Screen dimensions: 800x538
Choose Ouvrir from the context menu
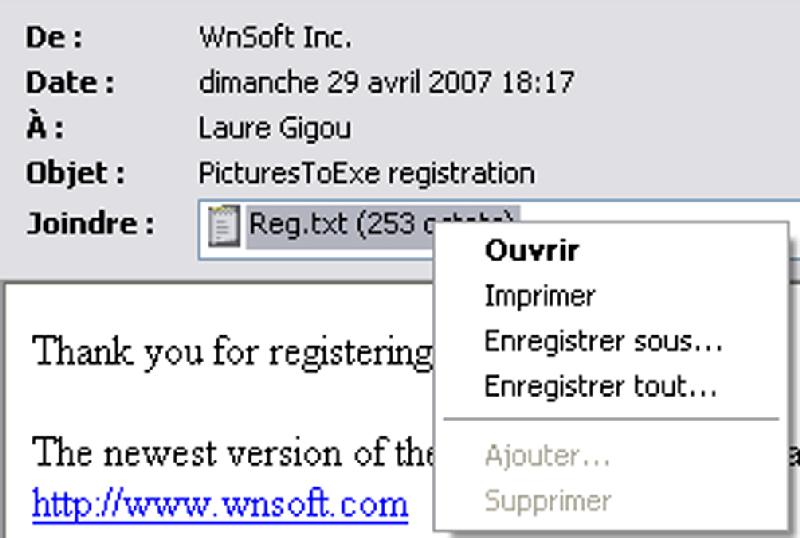point(532,250)
